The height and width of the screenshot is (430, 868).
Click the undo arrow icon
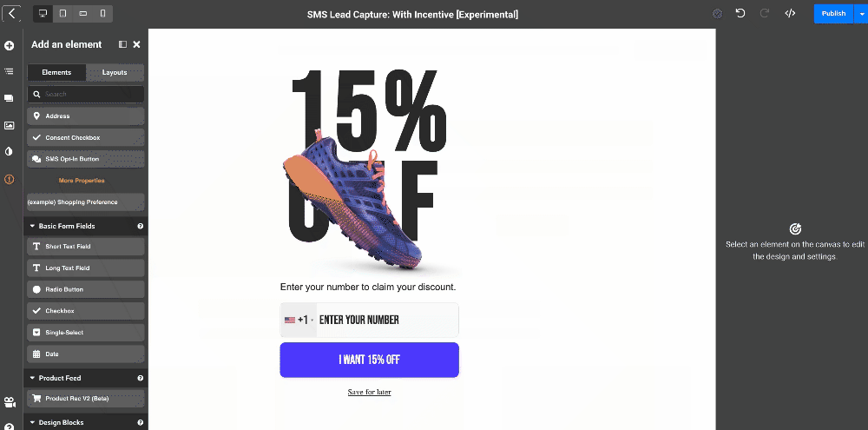(740, 14)
